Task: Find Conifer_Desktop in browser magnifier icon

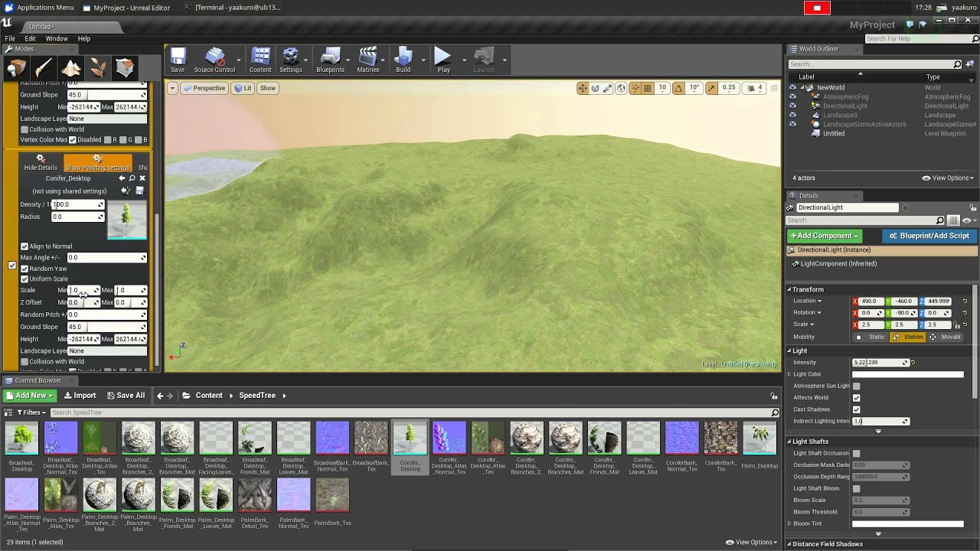Action: [132, 178]
